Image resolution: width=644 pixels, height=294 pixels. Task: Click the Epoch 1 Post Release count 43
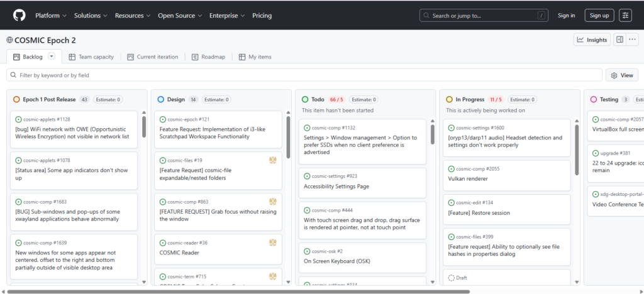coord(85,99)
